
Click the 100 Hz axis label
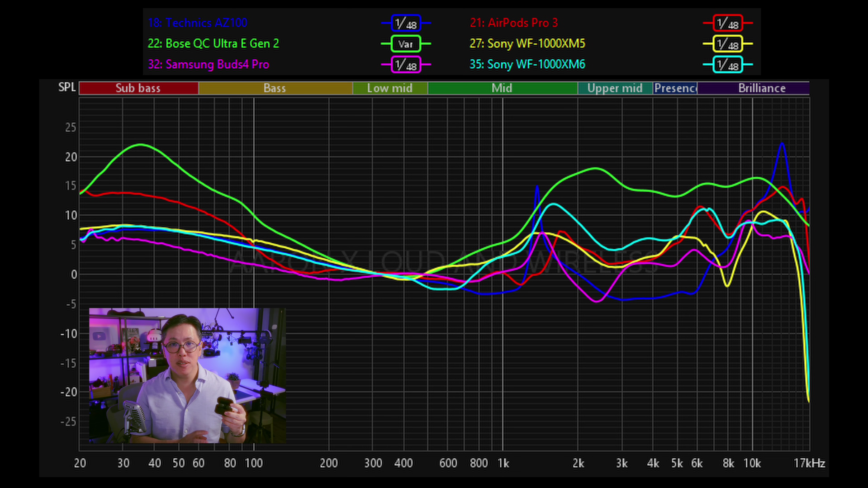click(254, 463)
